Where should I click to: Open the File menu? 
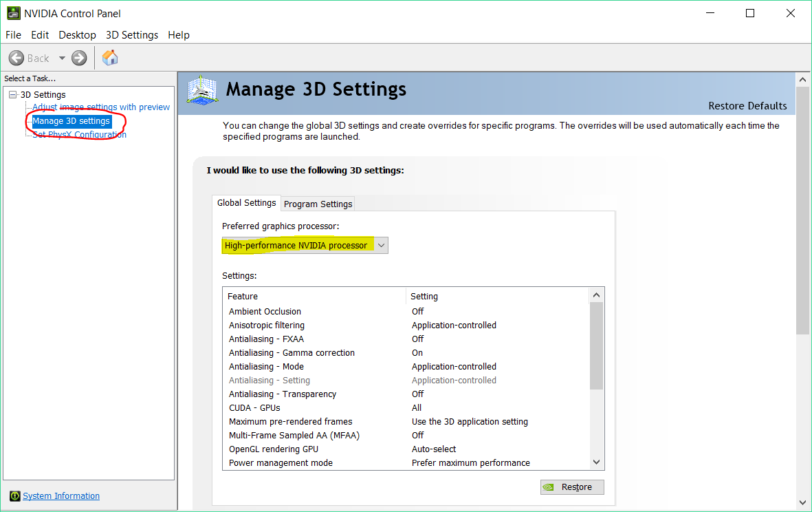[x=14, y=34]
